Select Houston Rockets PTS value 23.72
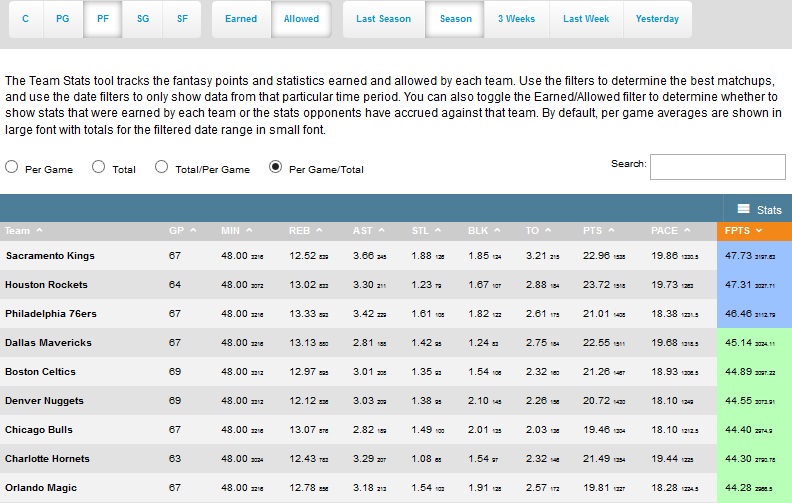The image size is (792, 503). point(597,285)
